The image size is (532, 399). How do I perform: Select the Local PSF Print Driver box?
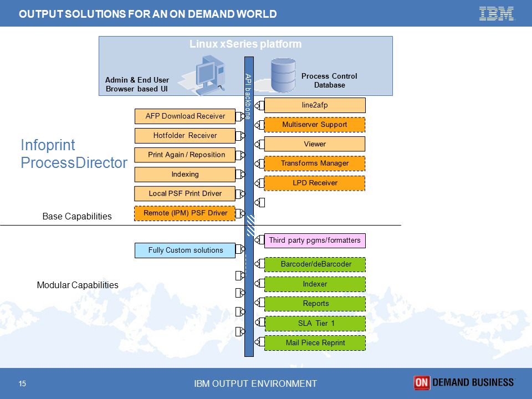[185, 194]
